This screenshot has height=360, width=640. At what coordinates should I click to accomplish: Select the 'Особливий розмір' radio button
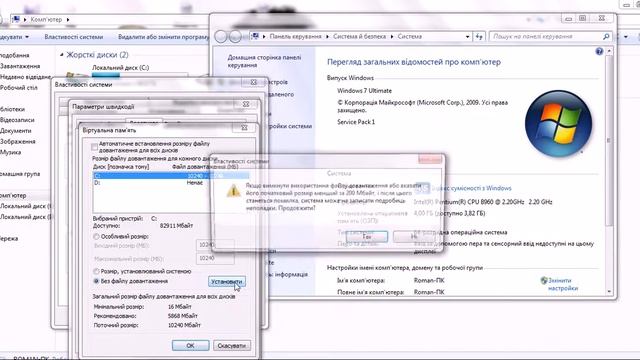pos(96,236)
